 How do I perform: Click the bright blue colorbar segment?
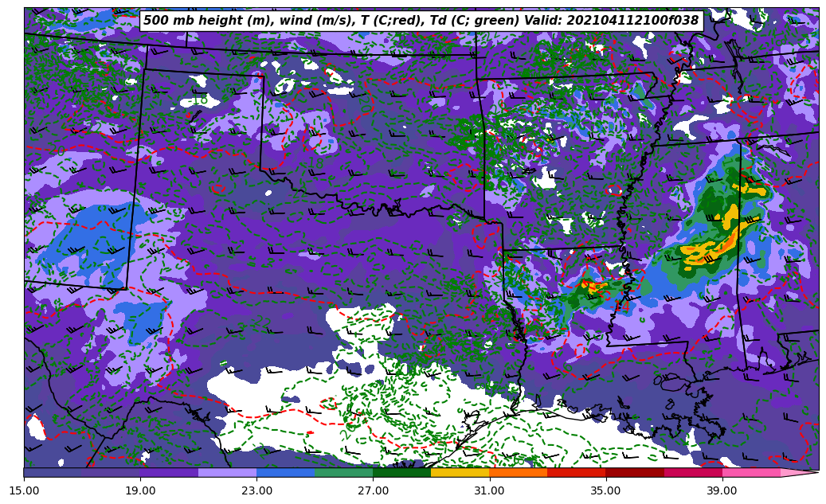285,472
